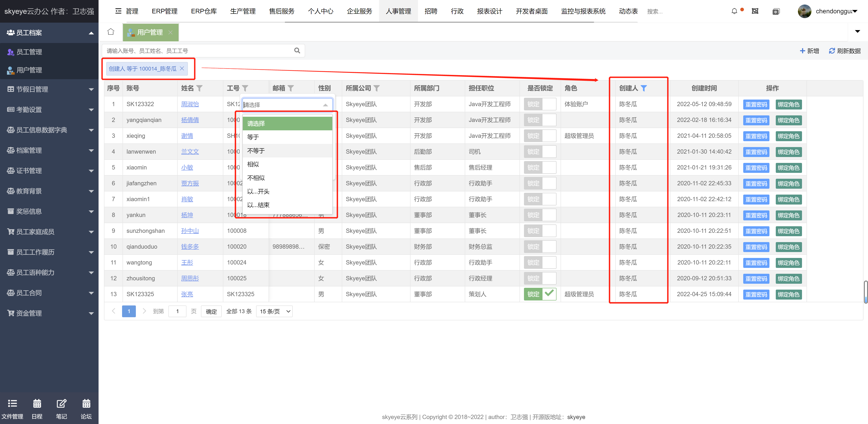Image resolution: width=868 pixels, height=424 pixels.
Task: Click the 邮箱 column filter icon
Action: (291, 88)
